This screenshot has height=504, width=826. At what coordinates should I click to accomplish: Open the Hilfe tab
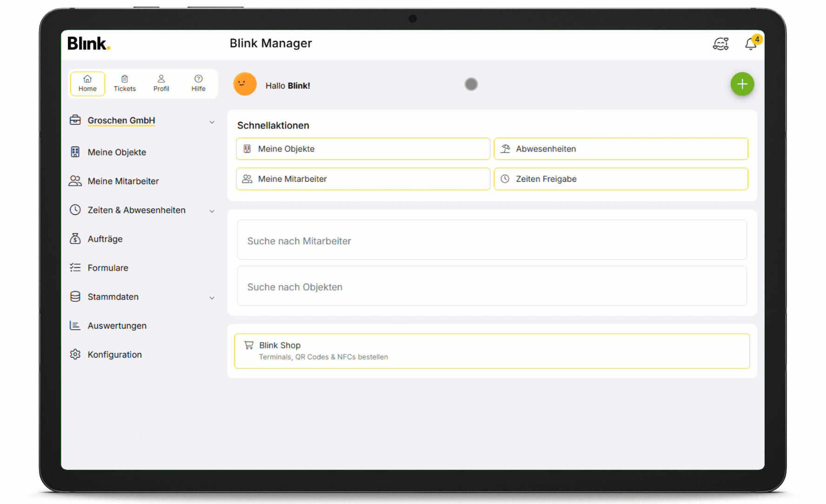pos(199,83)
